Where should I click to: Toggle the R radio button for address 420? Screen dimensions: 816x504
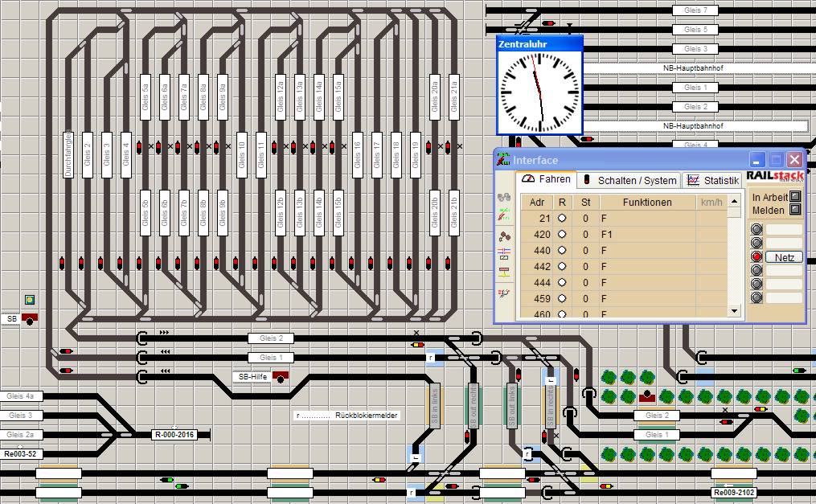point(562,235)
